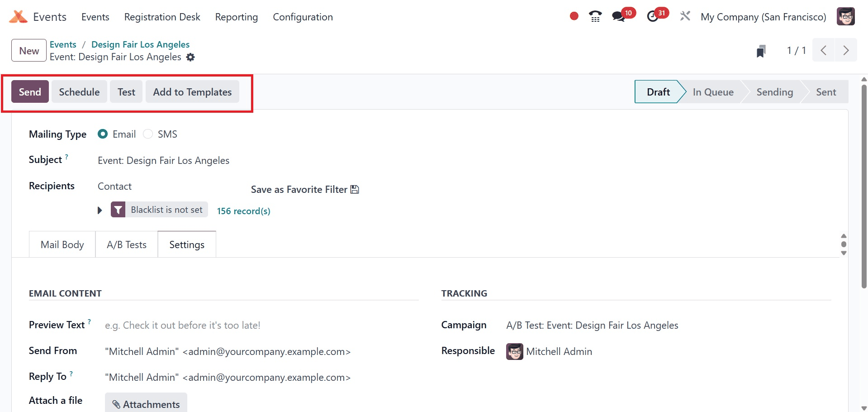
Task: Click the gear icon beside event title
Action: [x=191, y=57]
